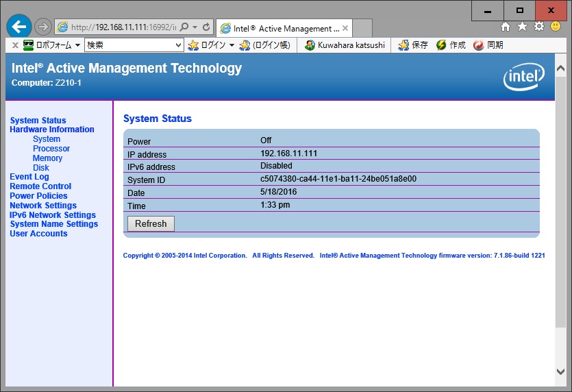Open the Hardware Information sidebar link
This screenshot has width=572, height=392.
(x=52, y=130)
